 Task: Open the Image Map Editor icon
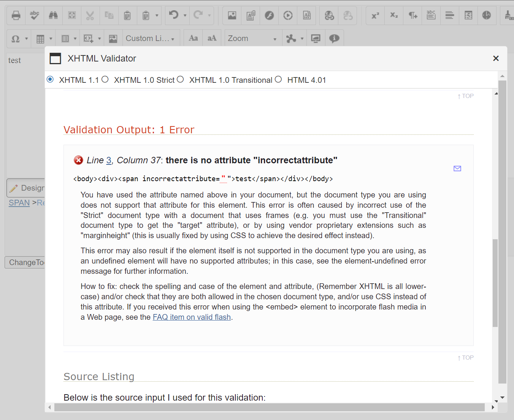click(x=113, y=39)
